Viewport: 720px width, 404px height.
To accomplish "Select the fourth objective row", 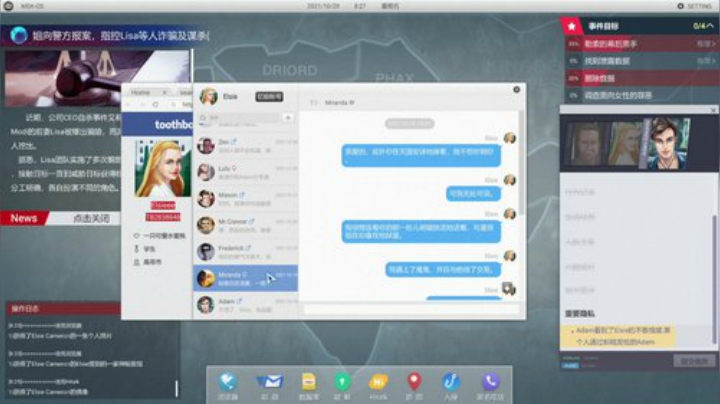I will click(x=641, y=95).
